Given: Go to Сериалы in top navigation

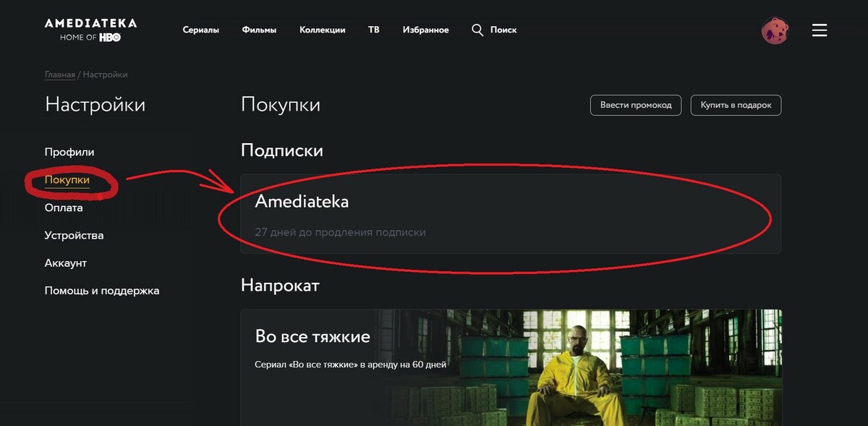Looking at the screenshot, I should pyautogui.click(x=201, y=30).
